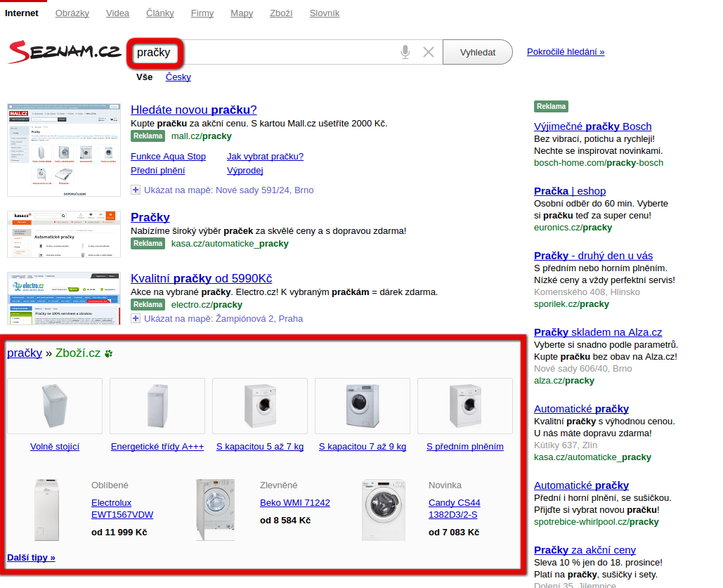This screenshot has width=723, height=588.
Task: Open the euronics.cz/pracky URL
Action: 573,228
